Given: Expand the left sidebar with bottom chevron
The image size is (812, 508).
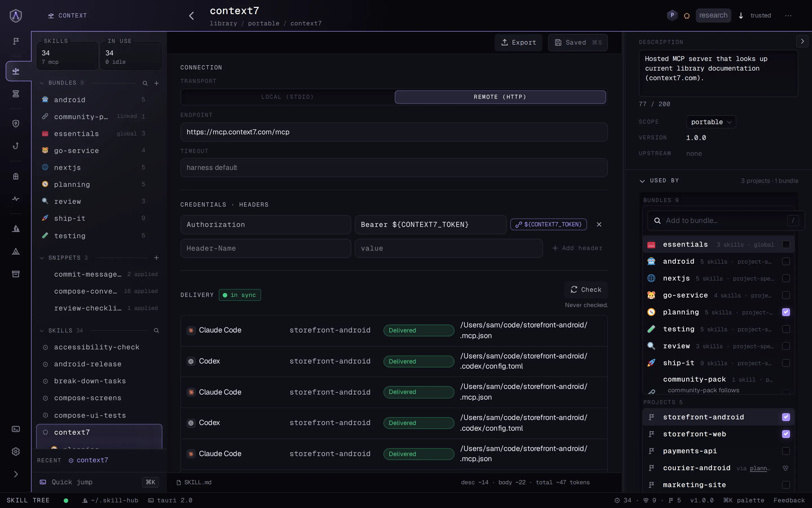Looking at the screenshot, I should [16, 474].
